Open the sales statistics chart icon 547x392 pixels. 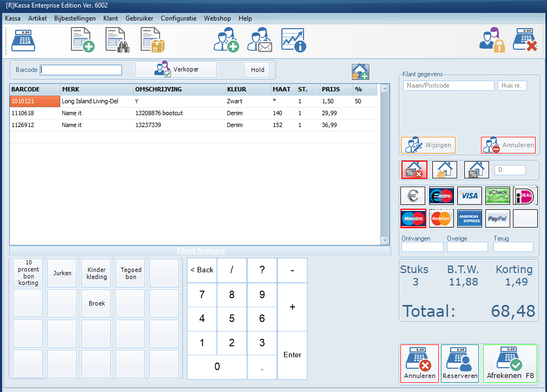293,40
